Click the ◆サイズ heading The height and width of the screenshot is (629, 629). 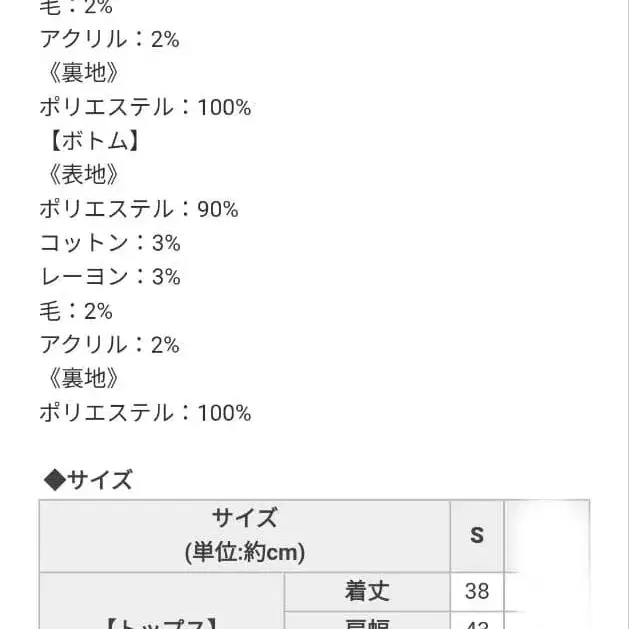[88, 481]
